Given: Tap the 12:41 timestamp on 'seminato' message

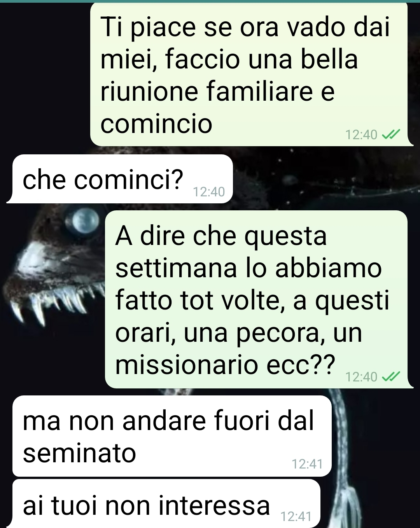Looking at the screenshot, I should pyautogui.click(x=307, y=464).
